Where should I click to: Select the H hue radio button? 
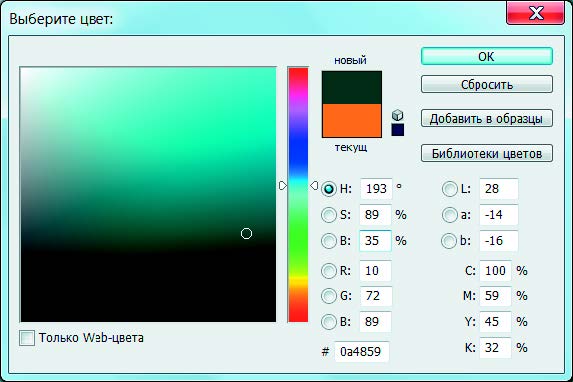coord(329,189)
